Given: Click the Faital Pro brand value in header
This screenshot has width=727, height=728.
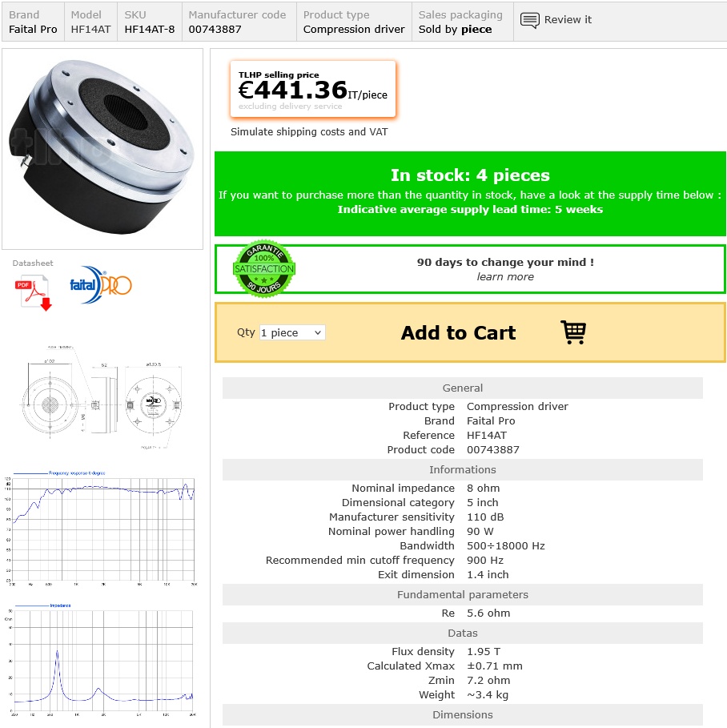Looking at the screenshot, I should [33, 30].
